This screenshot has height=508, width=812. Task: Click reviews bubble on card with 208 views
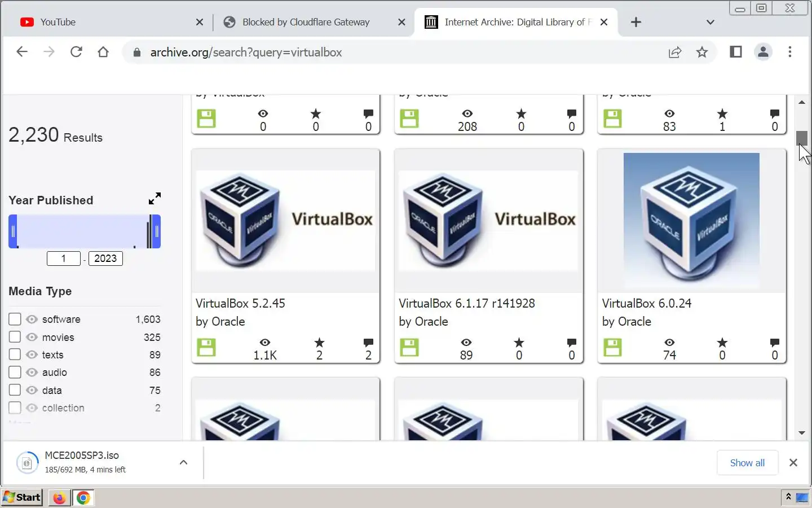coord(572,114)
